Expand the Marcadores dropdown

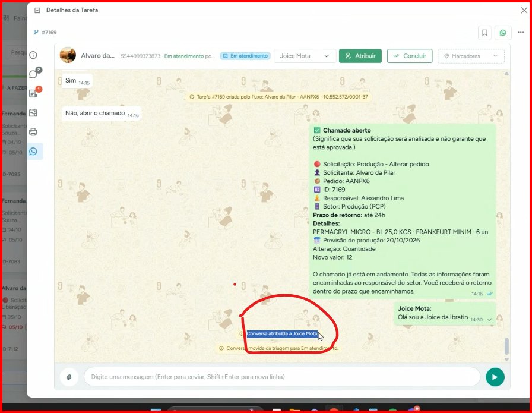point(471,56)
